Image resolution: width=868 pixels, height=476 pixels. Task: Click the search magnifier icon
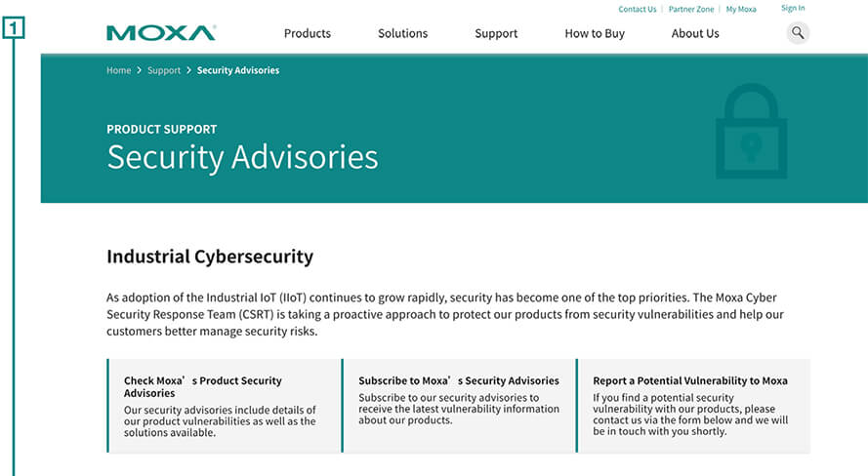[x=798, y=33]
